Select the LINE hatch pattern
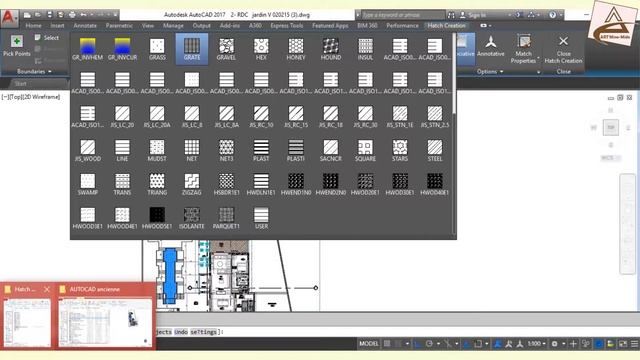Screen dimensions: 640x360 pyautogui.click(x=122, y=150)
